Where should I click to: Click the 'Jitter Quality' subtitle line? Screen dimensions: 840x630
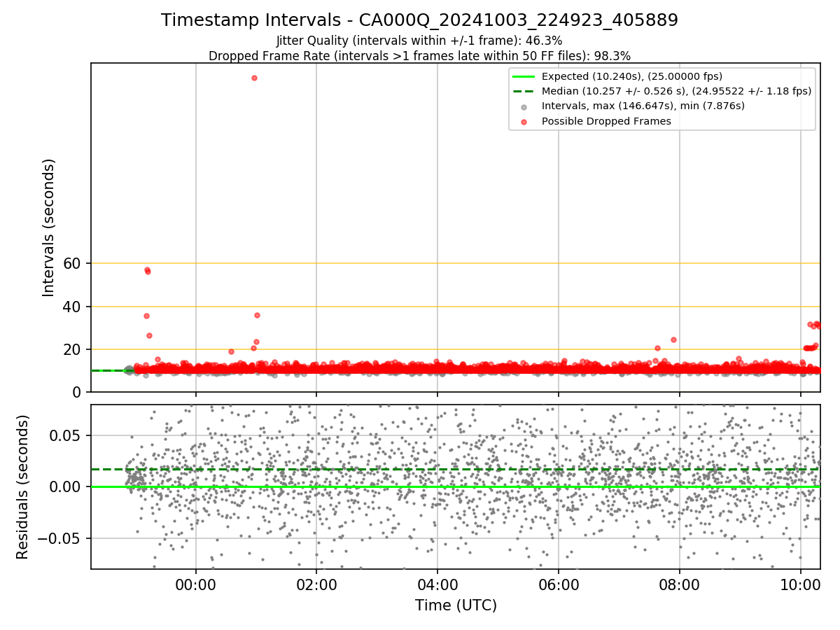coord(419,41)
